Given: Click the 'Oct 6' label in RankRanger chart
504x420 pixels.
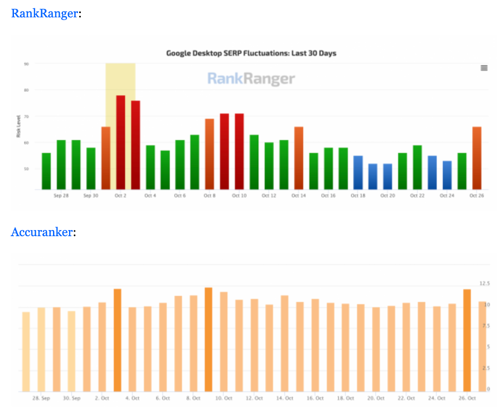Looking at the screenshot, I should tap(180, 196).
